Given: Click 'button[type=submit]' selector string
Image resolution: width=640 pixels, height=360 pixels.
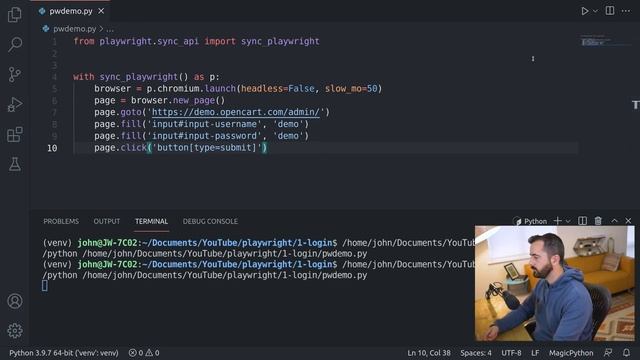Looking at the screenshot, I should point(207,148).
